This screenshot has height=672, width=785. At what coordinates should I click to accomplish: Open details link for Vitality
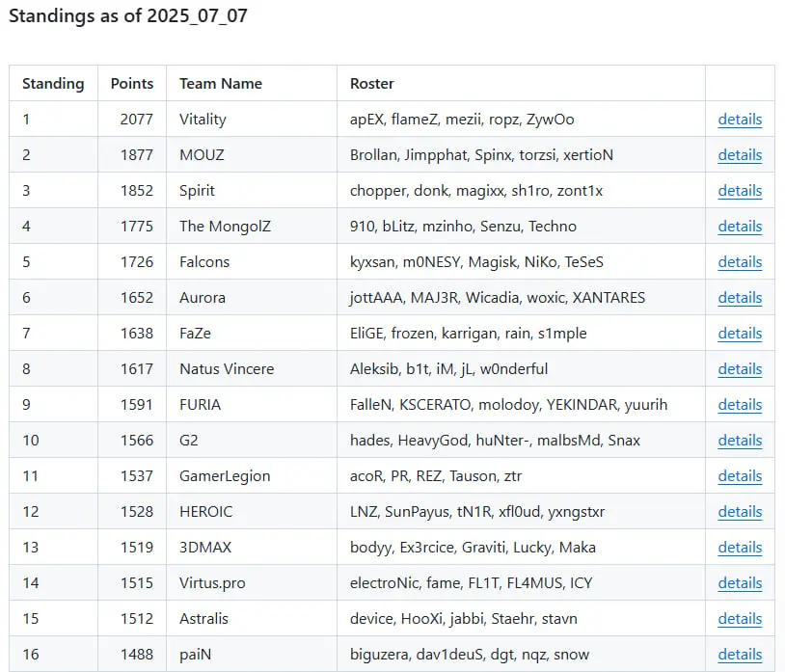coord(740,120)
